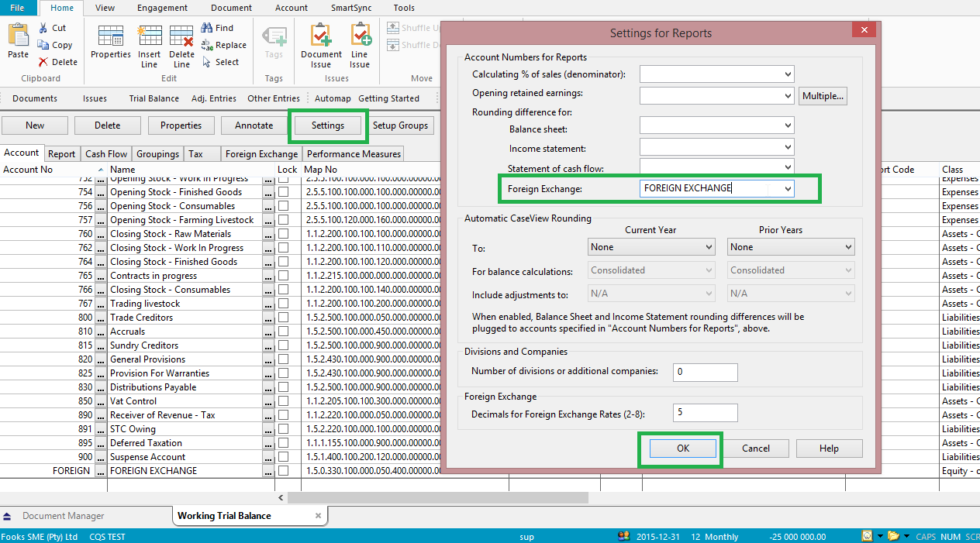This screenshot has width=980, height=543.
Task: Click the Number of divisions input field
Action: 705,372
